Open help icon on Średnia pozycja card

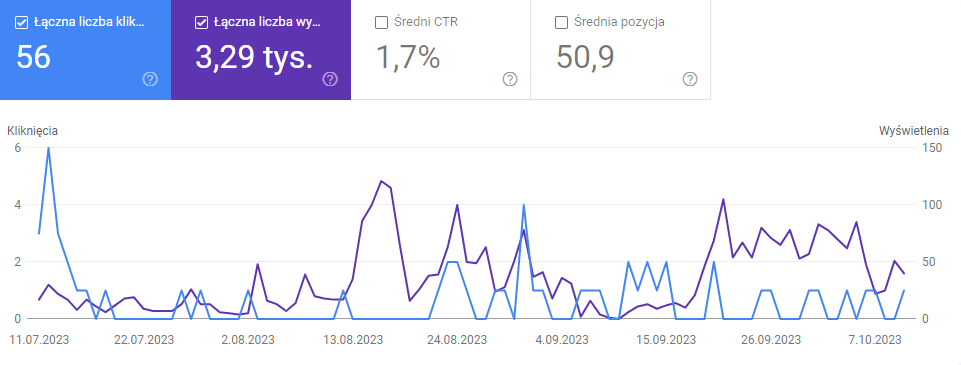689,79
